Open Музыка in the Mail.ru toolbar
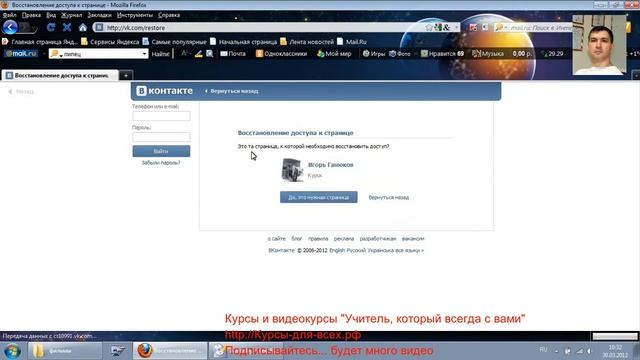The width and height of the screenshot is (640, 360). 487,53
